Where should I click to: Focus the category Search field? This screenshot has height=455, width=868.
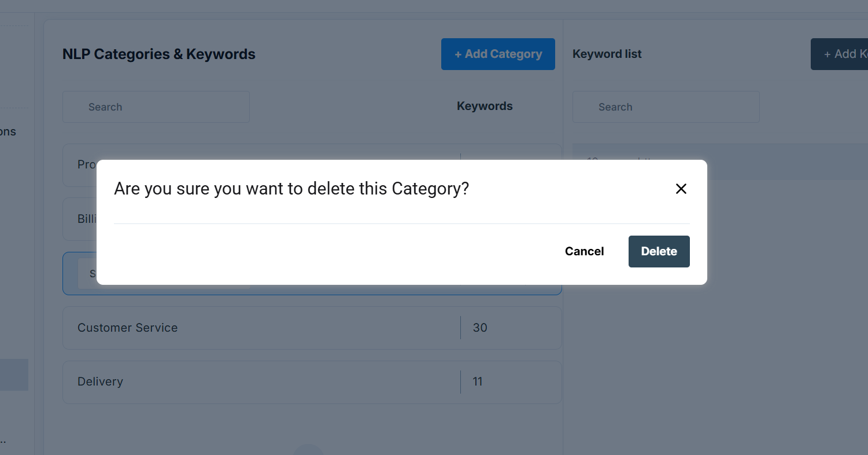click(x=156, y=107)
